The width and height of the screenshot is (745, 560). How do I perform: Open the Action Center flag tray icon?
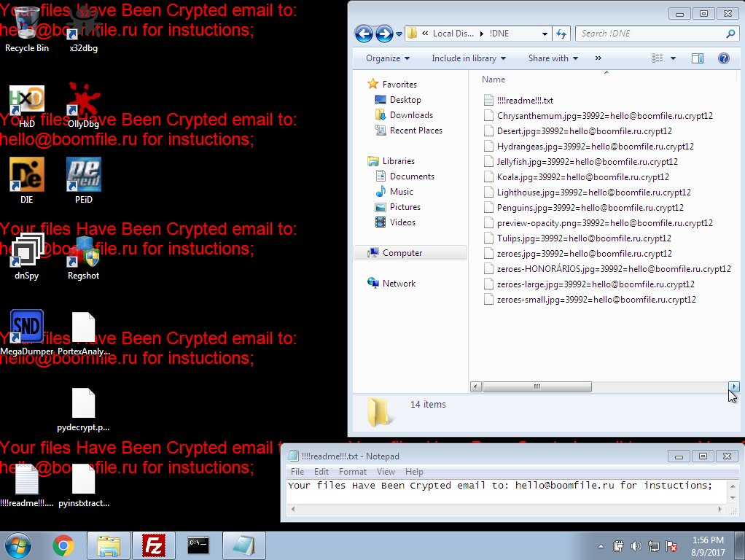point(671,547)
